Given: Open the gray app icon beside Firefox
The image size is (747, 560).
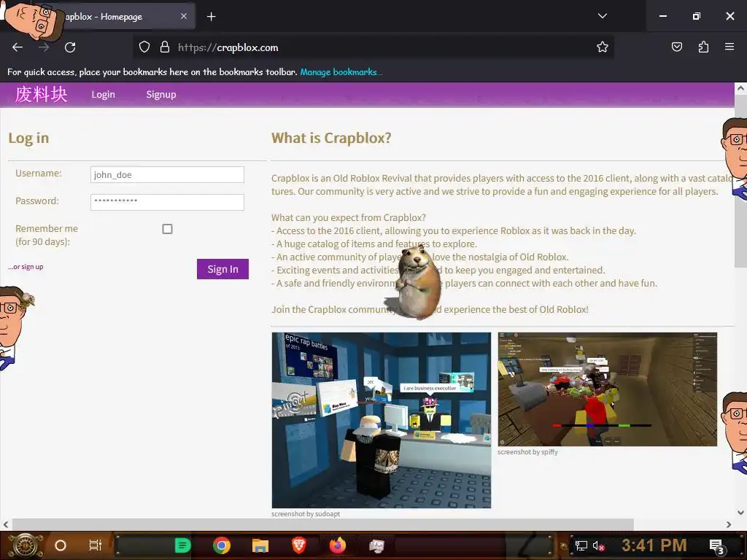Looking at the screenshot, I should pos(376,545).
